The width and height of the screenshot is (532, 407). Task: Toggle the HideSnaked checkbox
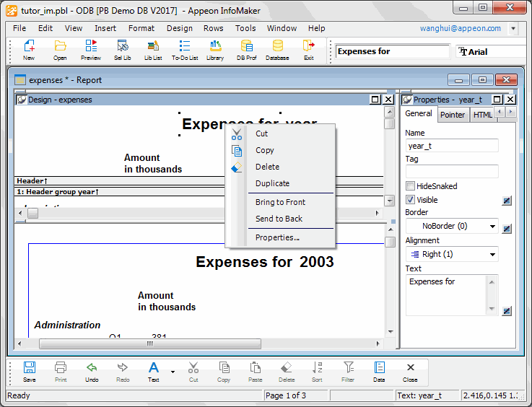[x=410, y=186]
